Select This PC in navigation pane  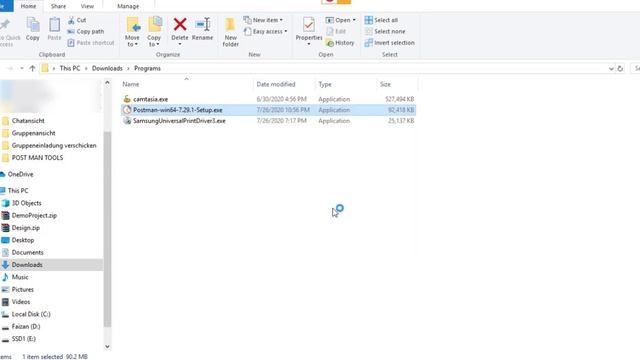coord(18,191)
